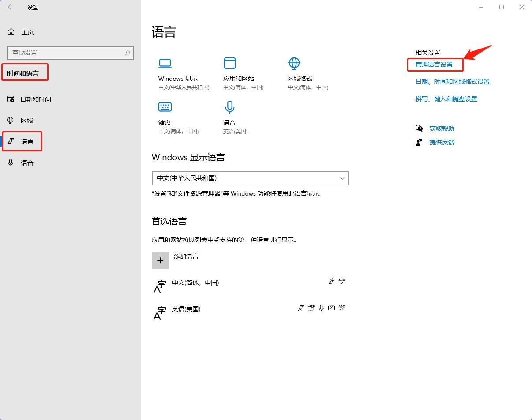Viewport: 532px width, 420px height.
Task: Click the Windows 显示 monitor icon
Action: coord(165,64)
